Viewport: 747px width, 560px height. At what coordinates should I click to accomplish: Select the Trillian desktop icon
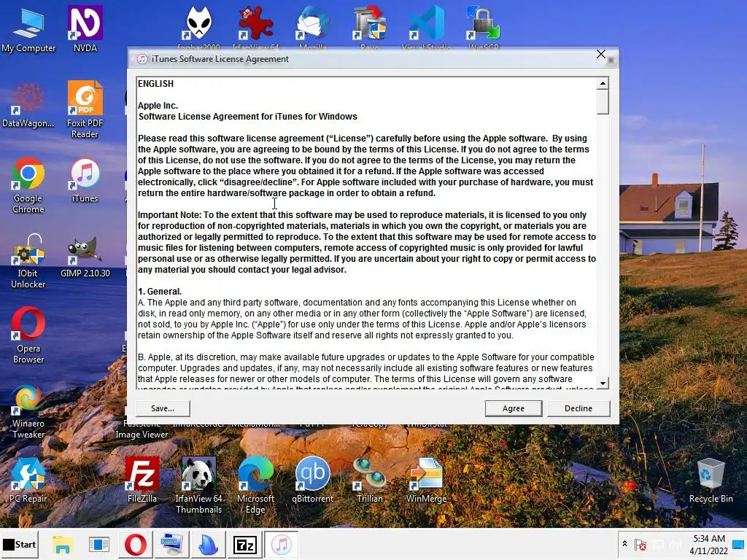click(x=369, y=480)
